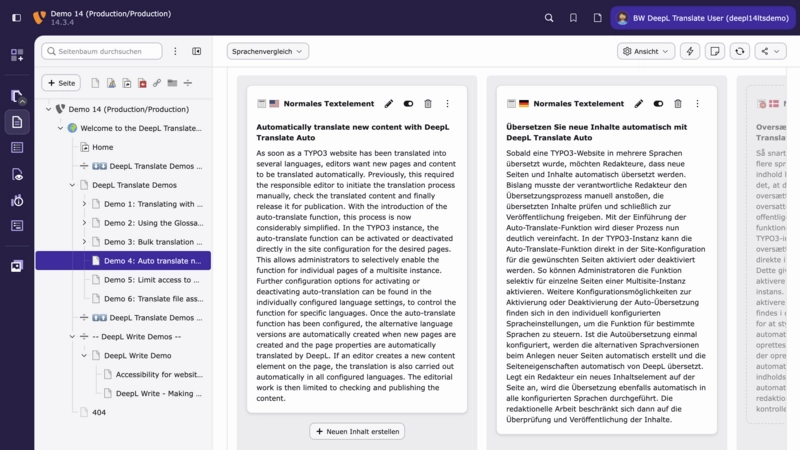This screenshot has height=450, width=800.
Task: Select Home page in the tree
Action: click(x=103, y=147)
